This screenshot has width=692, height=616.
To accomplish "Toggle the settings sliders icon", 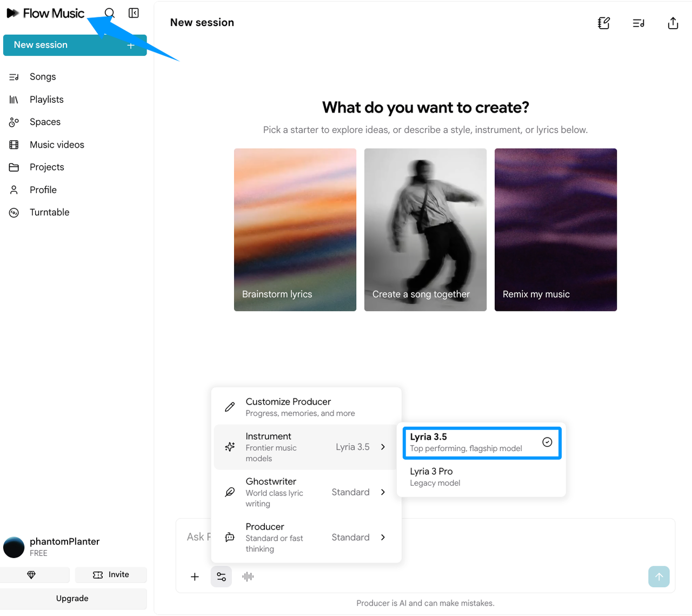I will 221,577.
